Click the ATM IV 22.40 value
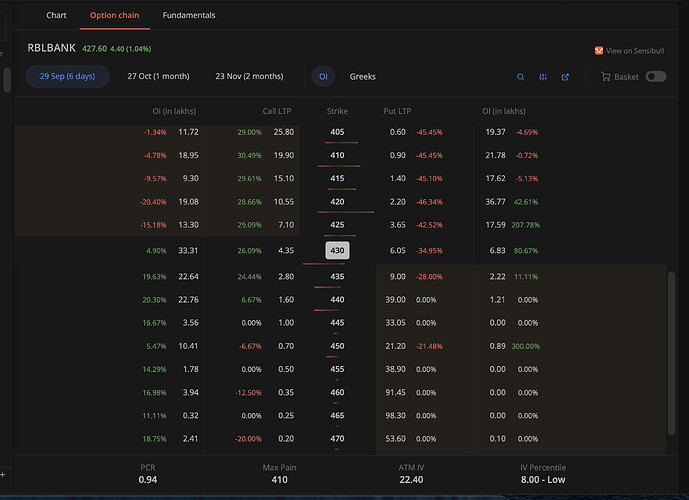 [411, 480]
